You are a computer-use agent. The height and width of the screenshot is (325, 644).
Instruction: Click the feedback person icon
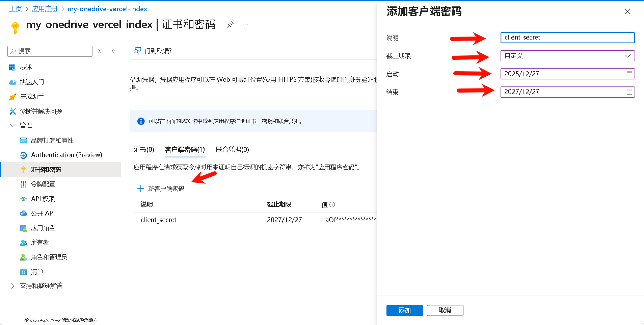click(137, 51)
